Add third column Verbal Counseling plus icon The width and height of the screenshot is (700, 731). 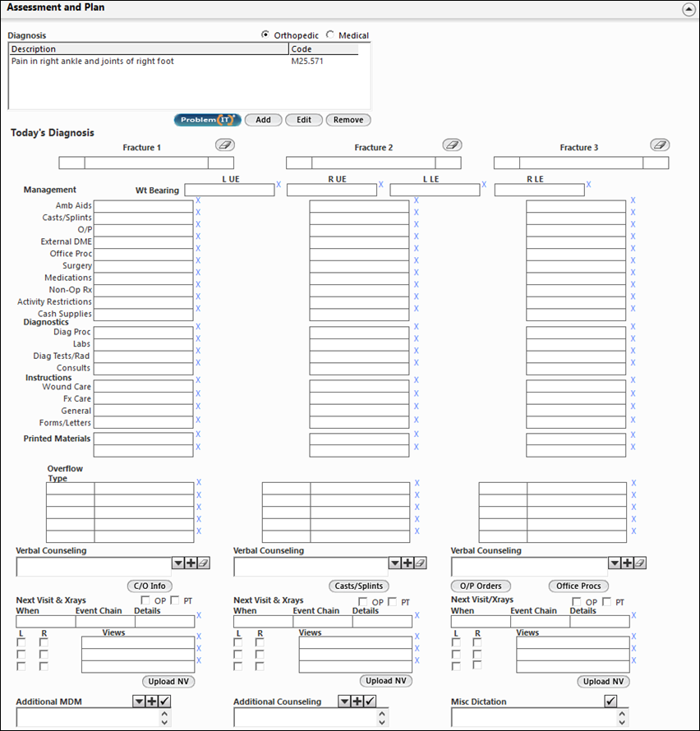click(x=627, y=563)
